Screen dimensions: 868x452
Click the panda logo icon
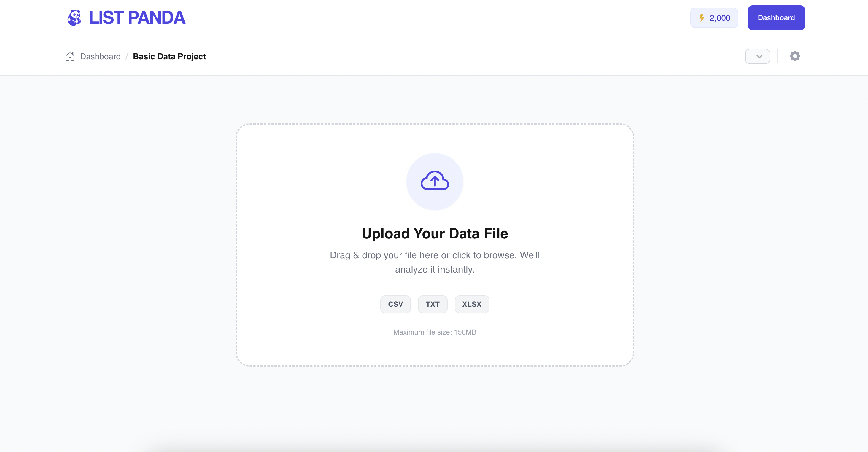[x=74, y=18]
